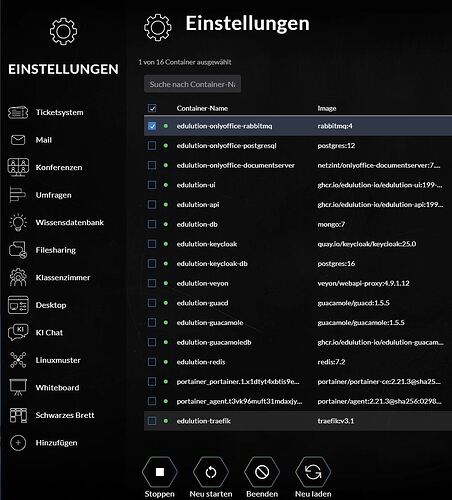Click the Neu starten restart button
The height and width of the screenshot is (500, 452).
pyautogui.click(x=211, y=477)
